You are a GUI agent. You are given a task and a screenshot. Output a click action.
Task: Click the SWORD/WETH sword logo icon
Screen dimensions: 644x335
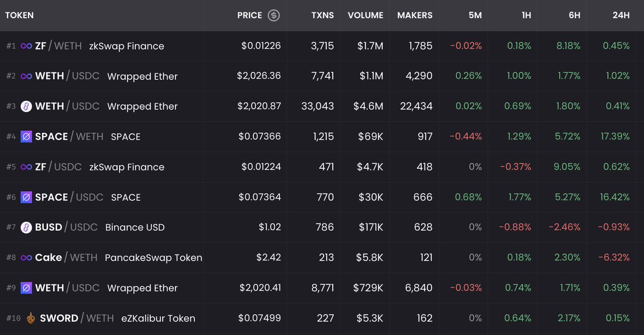tap(31, 318)
